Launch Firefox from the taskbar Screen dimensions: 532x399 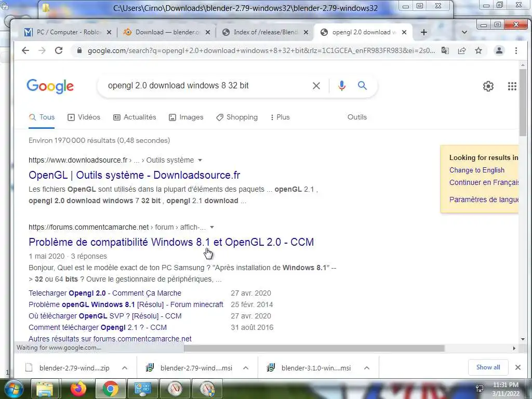pyautogui.click(x=78, y=389)
